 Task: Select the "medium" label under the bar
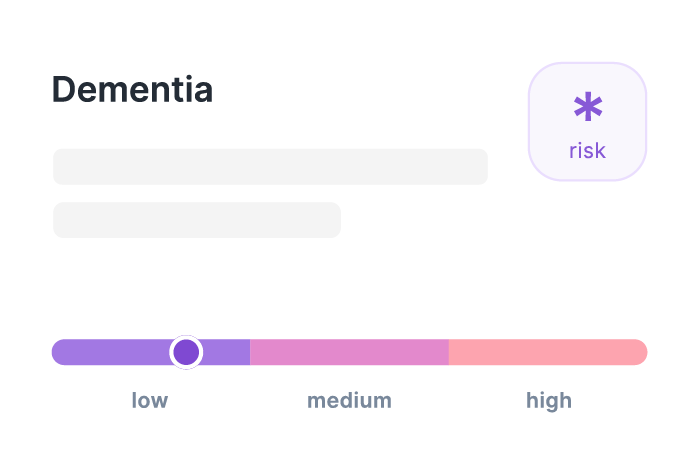point(349,401)
